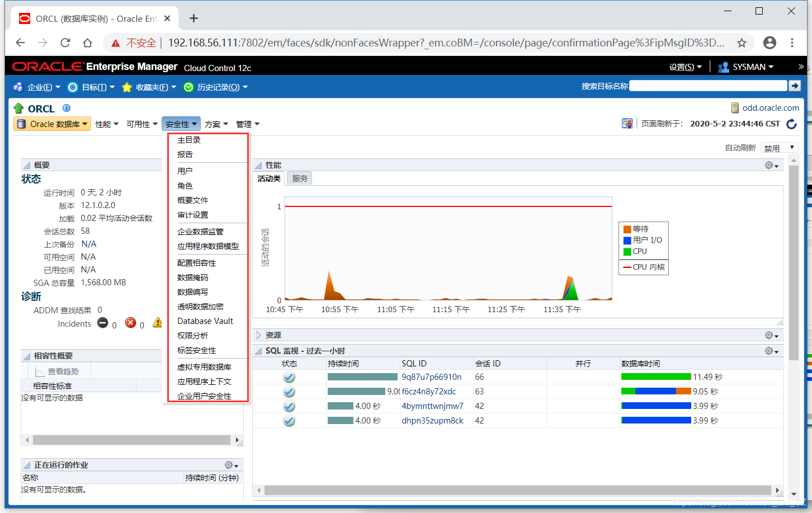Open the odd.oracle.com host link
The image size is (812, 513).
click(x=771, y=108)
